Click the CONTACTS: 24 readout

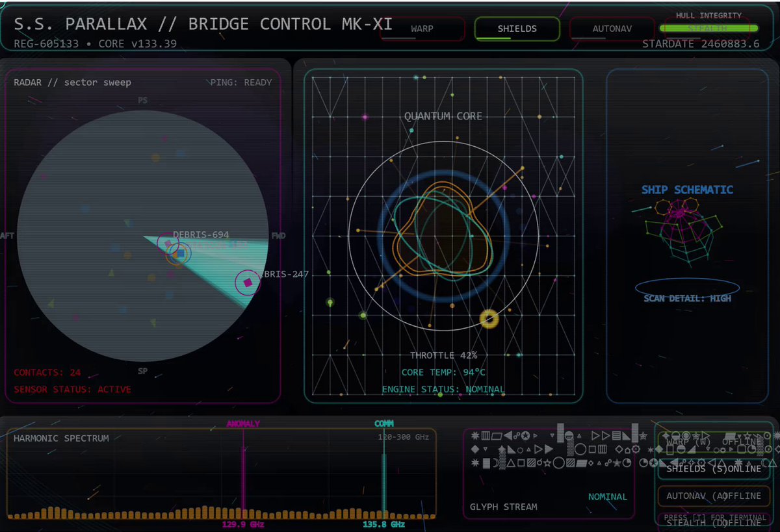click(x=47, y=373)
